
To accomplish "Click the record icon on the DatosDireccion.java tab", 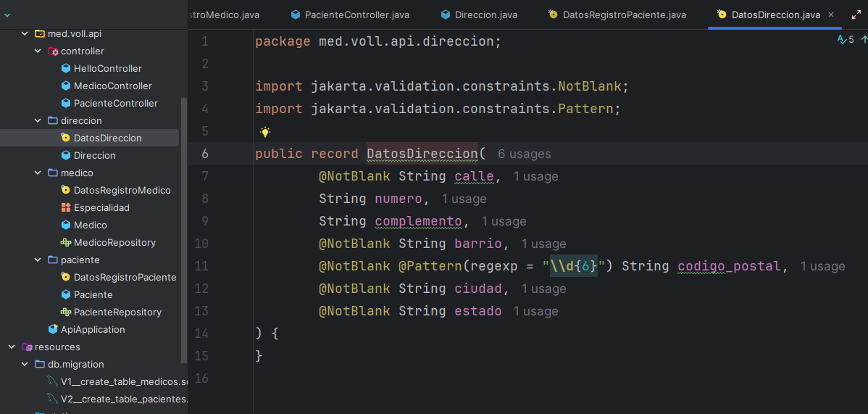I will 722,15.
